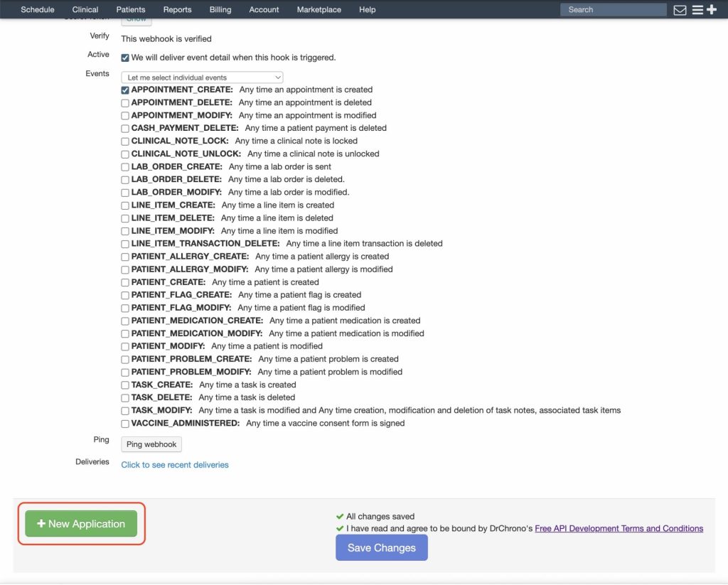
Task: Open the individual events selection dropdown
Action: (x=202, y=77)
